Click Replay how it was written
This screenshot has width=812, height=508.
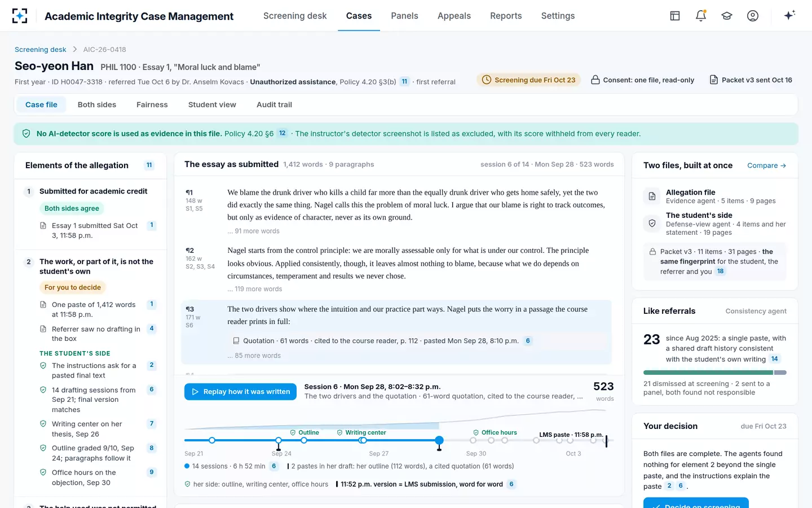coord(240,392)
